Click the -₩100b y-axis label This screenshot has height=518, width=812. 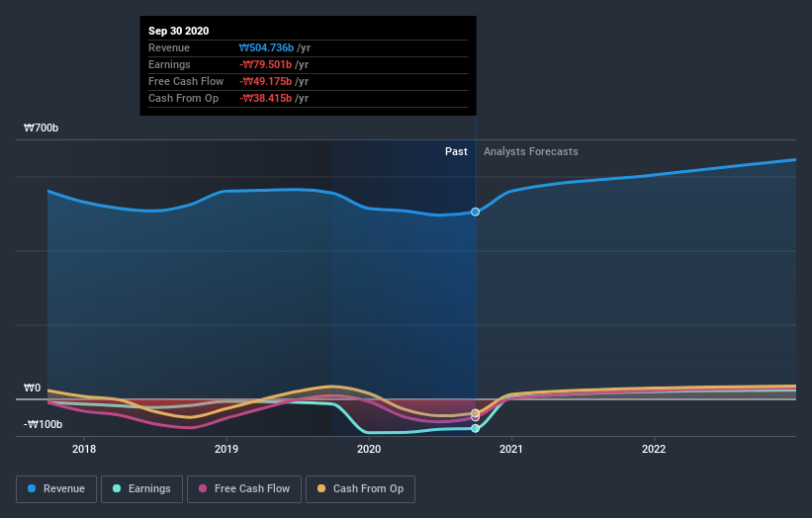pos(43,424)
